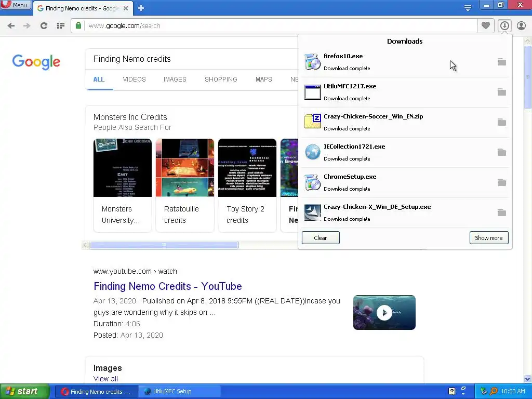Switch to the MAPS search tab
Viewport: 532px width, 399px height.
point(263,79)
